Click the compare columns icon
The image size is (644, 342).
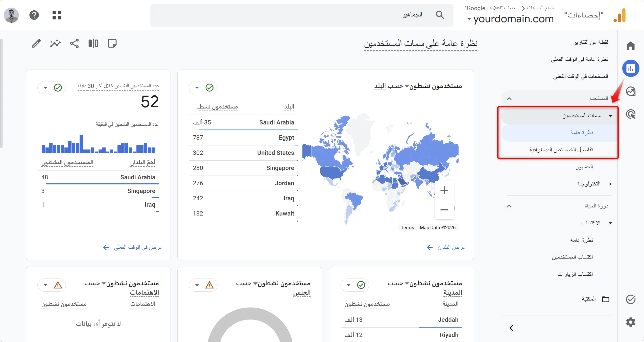click(x=93, y=44)
